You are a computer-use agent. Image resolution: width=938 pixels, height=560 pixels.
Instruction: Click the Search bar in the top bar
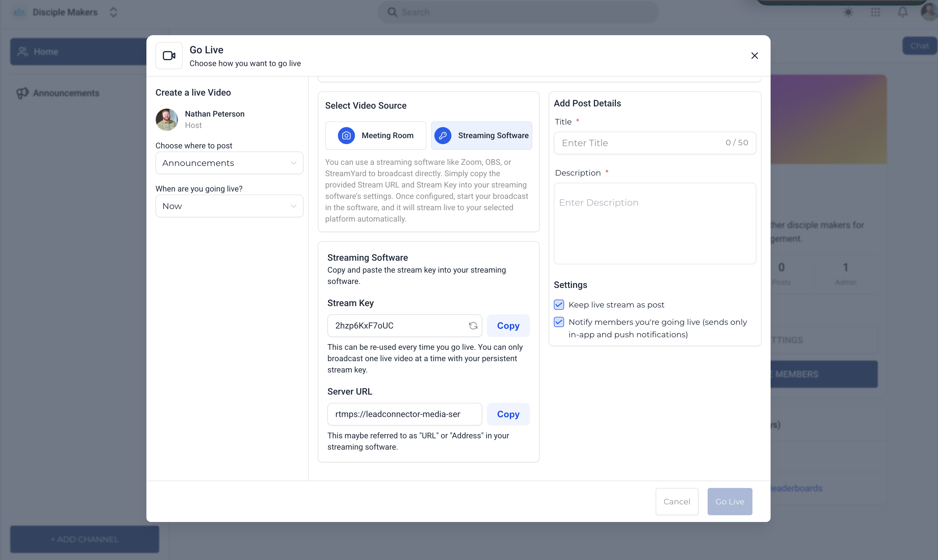click(518, 12)
